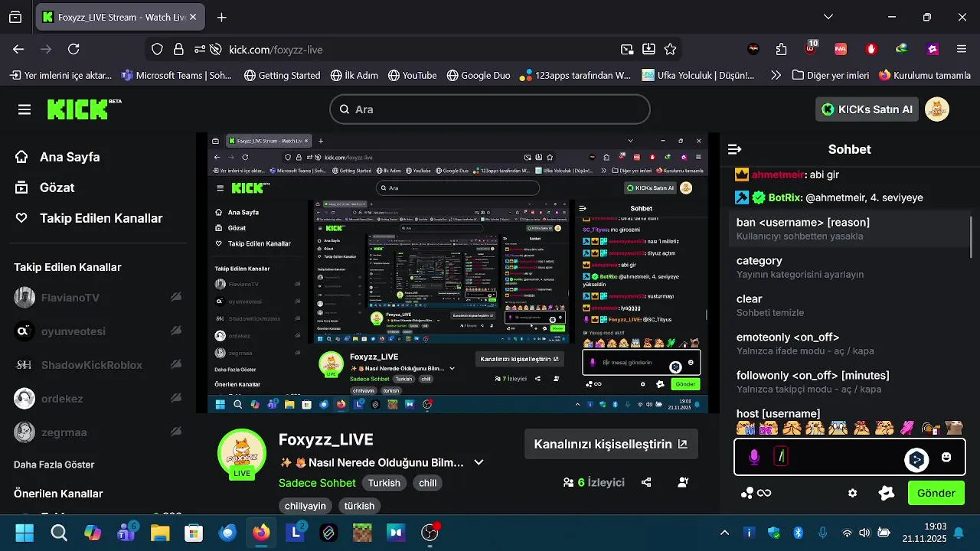Insert the first HI hamster emote
The height and width of the screenshot is (551, 980).
click(746, 428)
